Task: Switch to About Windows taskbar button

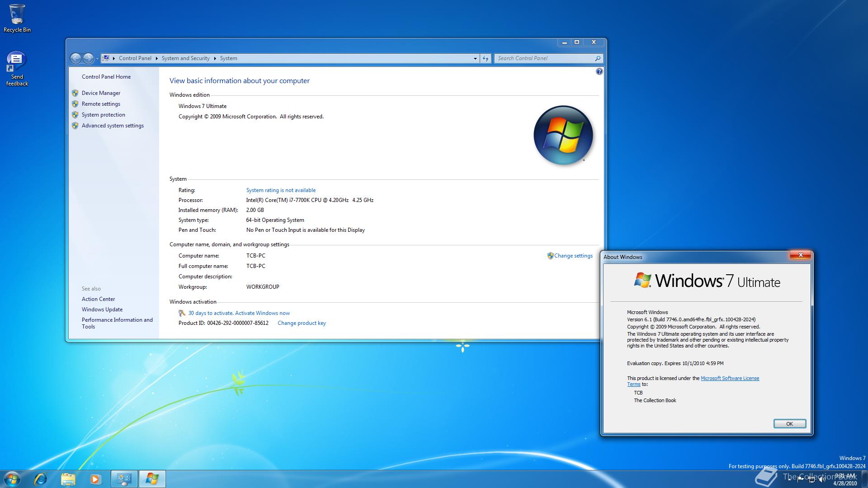Action: tap(152, 479)
